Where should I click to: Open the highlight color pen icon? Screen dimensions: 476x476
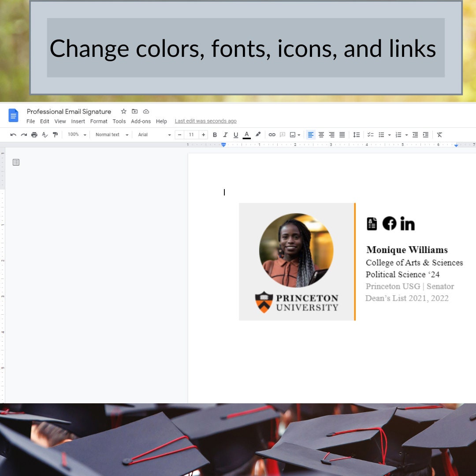click(x=258, y=134)
